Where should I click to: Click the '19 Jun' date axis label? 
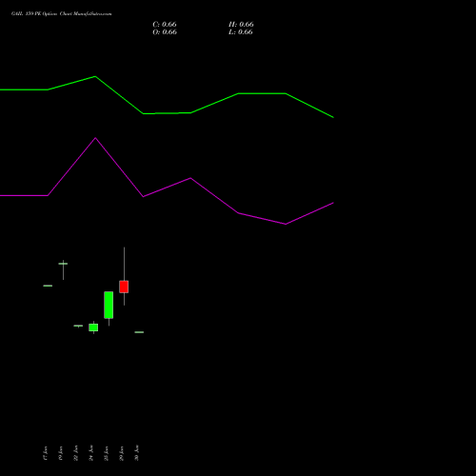pos(60,453)
